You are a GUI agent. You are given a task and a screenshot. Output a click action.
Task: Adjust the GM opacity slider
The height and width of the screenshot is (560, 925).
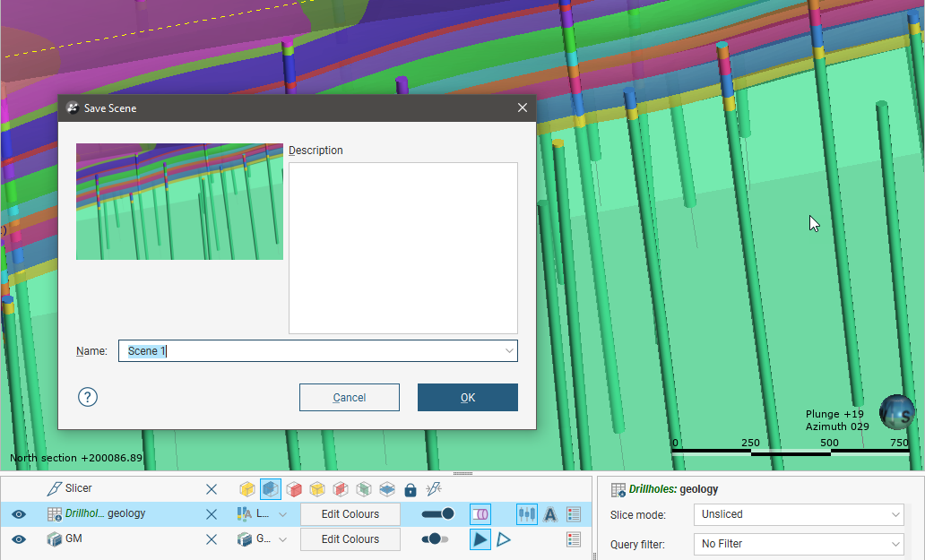pyautogui.click(x=436, y=539)
